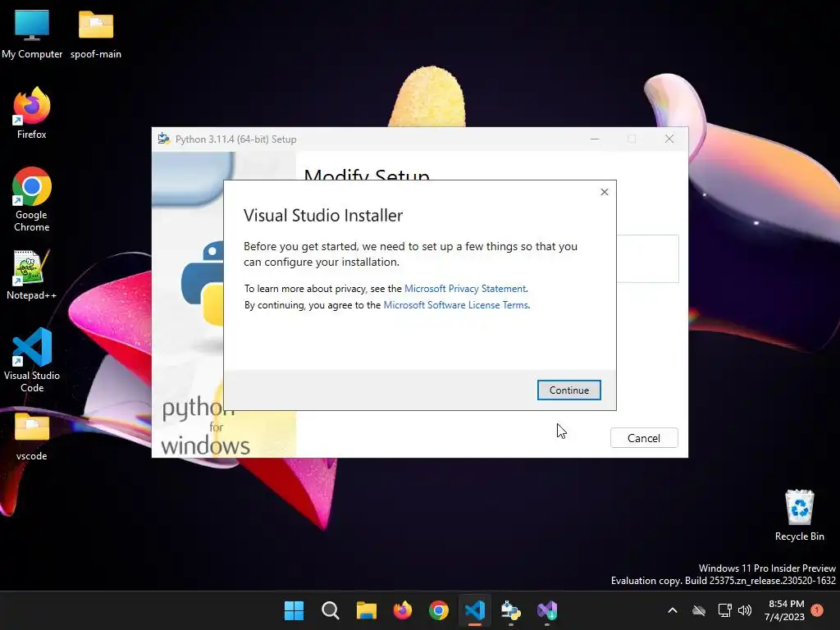Viewport: 840px width, 630px height.
Task: Select Visual Studio Installer taskbar icon
Action: point(547,610)
